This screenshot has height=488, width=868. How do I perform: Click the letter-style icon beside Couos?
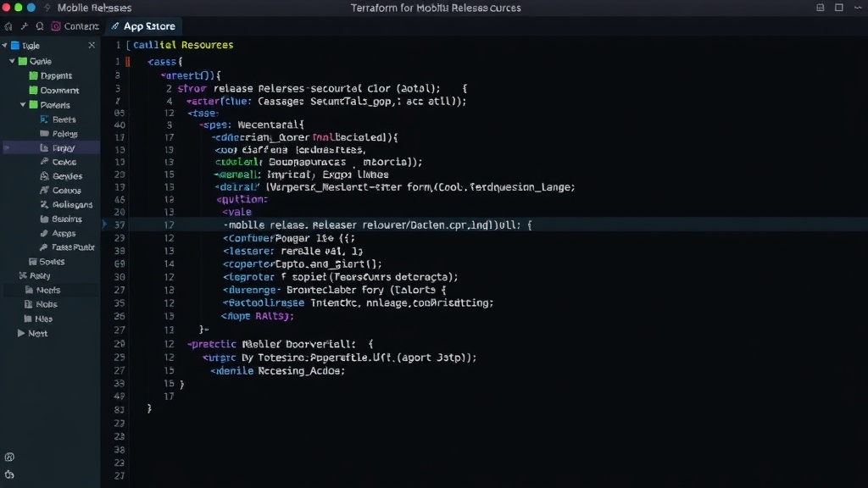(44, 191)
